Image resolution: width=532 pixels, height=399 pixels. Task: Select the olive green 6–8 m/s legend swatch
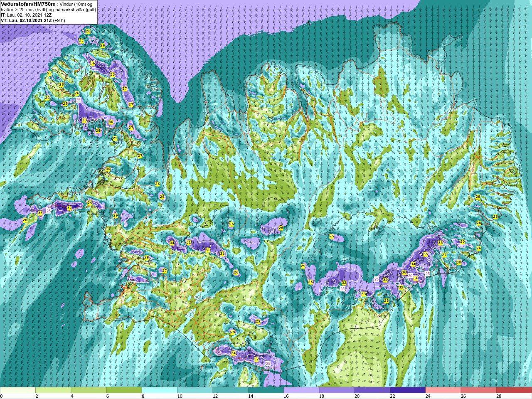(x=124, y=390)
